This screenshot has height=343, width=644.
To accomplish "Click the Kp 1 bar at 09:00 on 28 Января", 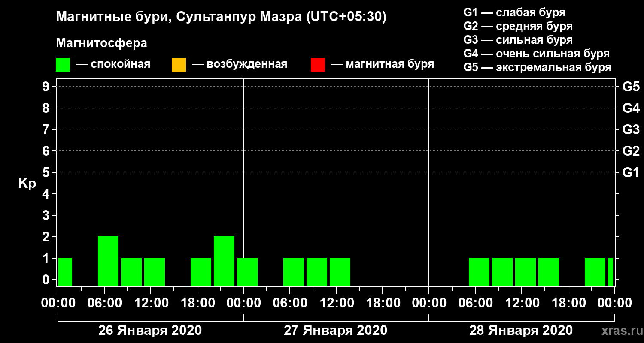I will point(502,272).
